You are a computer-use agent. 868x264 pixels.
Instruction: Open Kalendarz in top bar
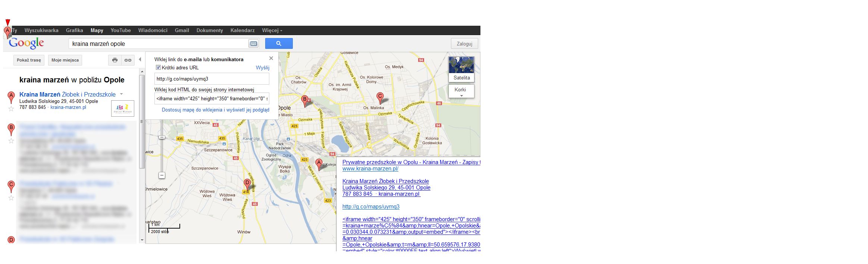[242, 31]
